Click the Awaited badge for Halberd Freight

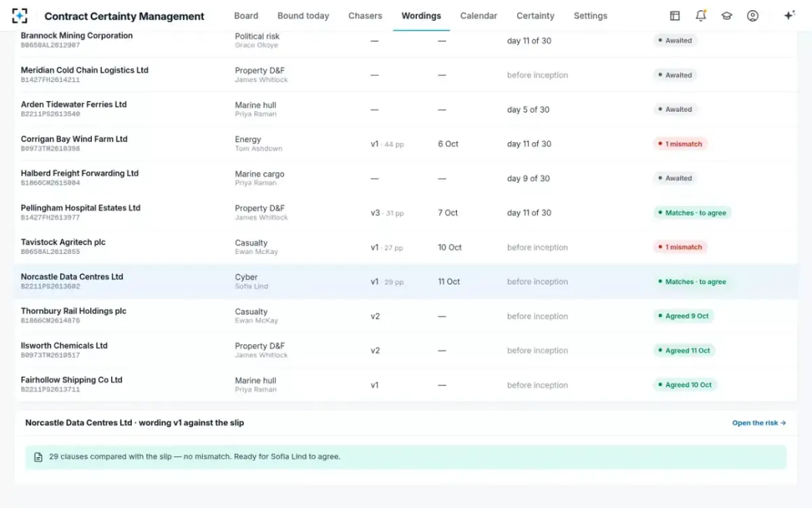[x=675, y=178]
